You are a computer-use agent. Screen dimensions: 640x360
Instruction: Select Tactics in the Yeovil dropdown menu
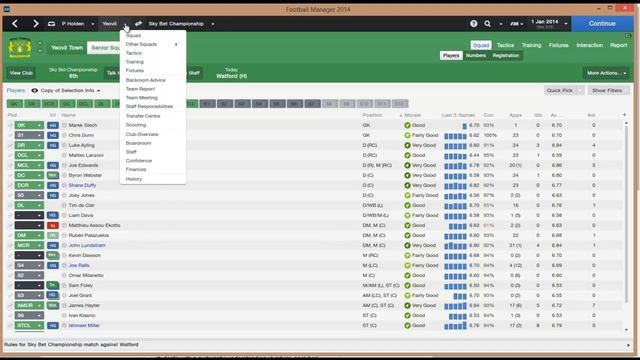point(134,53)
